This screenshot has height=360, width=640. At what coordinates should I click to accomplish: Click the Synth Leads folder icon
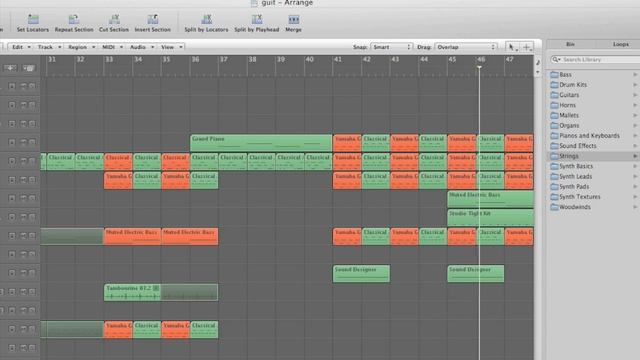pos(554,176)
